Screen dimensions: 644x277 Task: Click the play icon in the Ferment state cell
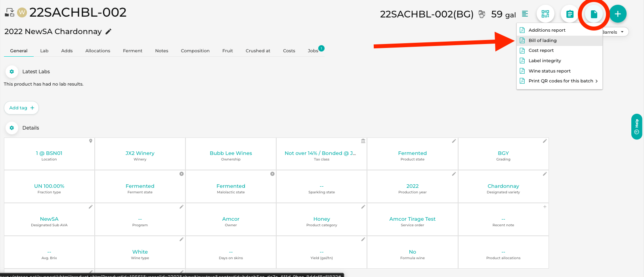(182, 174)
